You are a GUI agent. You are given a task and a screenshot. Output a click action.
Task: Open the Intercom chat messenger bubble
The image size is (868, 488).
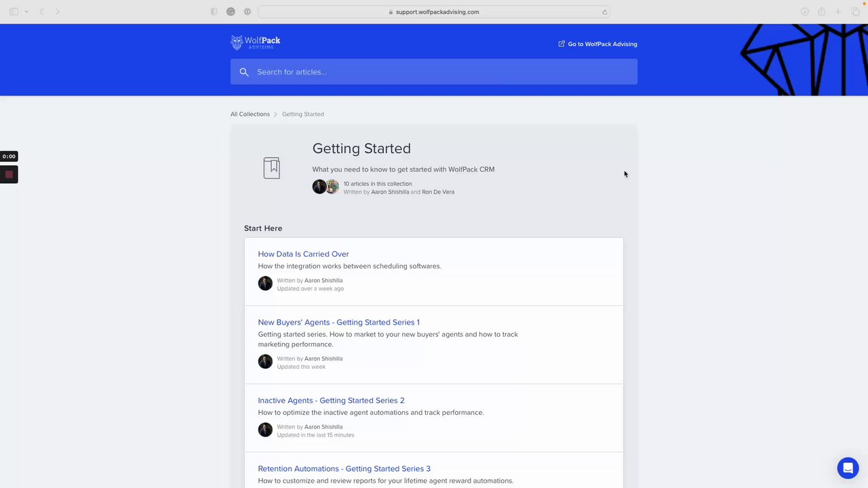point(848,468)
